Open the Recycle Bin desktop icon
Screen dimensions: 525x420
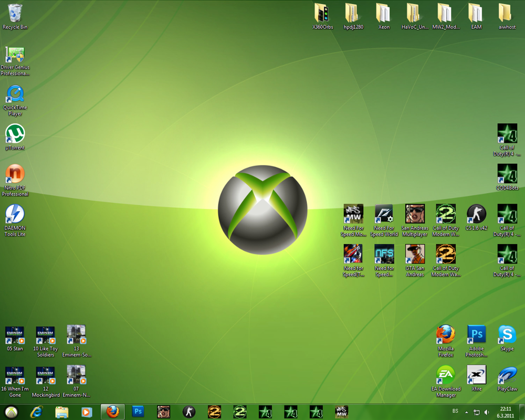point(15,13)
